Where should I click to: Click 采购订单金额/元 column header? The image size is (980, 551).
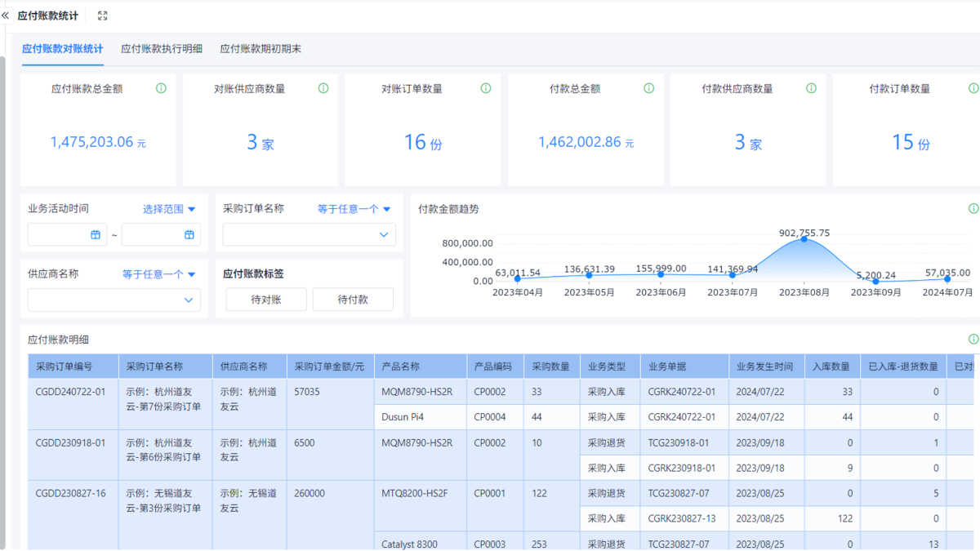(329, 367)
